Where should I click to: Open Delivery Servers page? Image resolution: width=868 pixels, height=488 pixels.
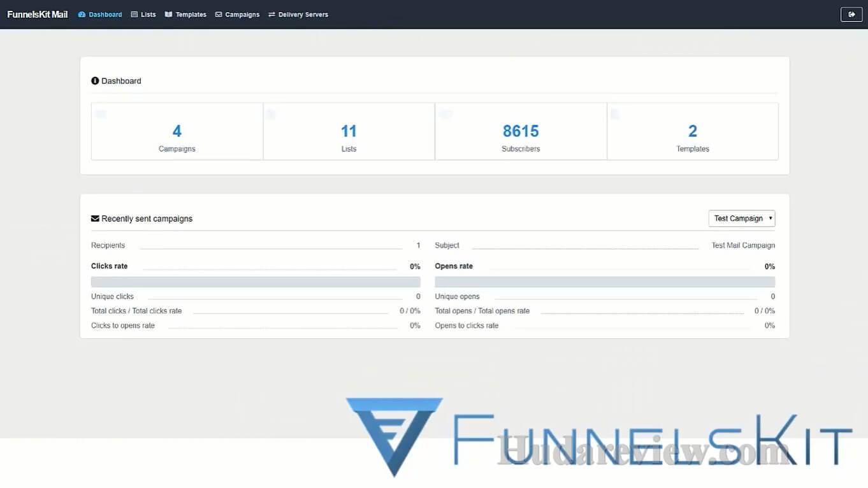[298, 15]
